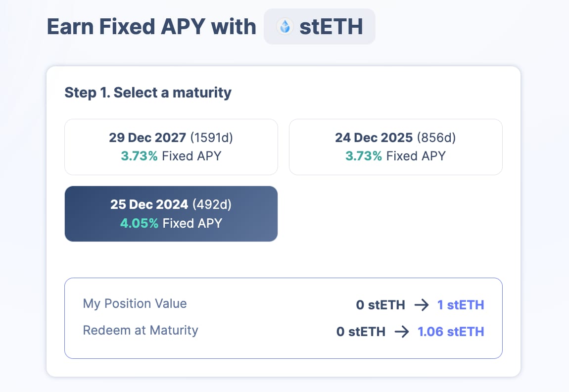Click the 1.06 stETH redeem value
The width and height of the screenshot is (569, 392).
pos(451,332)
